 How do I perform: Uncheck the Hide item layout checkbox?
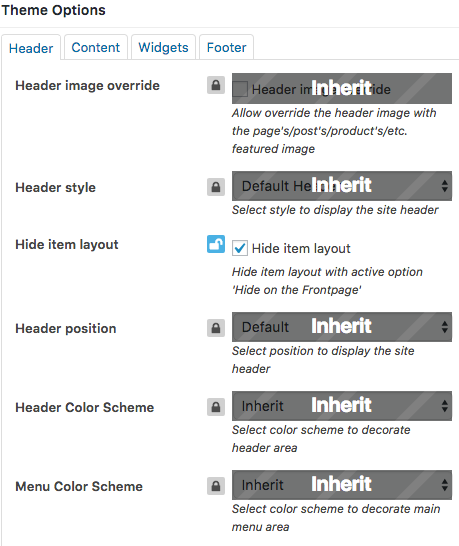(x=240, y=248)
